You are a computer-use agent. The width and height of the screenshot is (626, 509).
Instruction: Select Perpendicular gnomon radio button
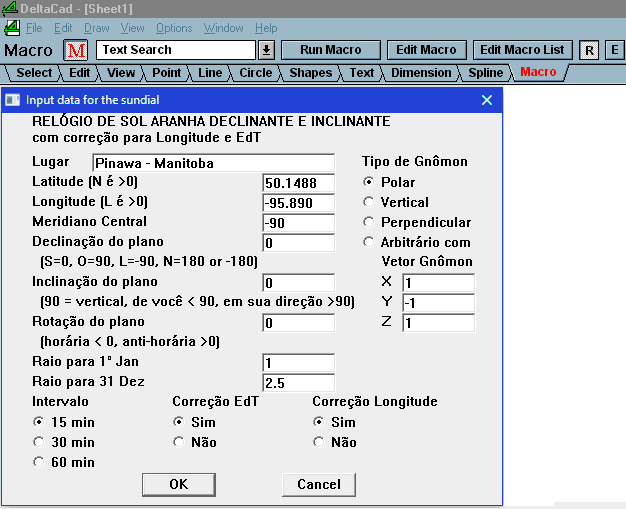(370, 222)
